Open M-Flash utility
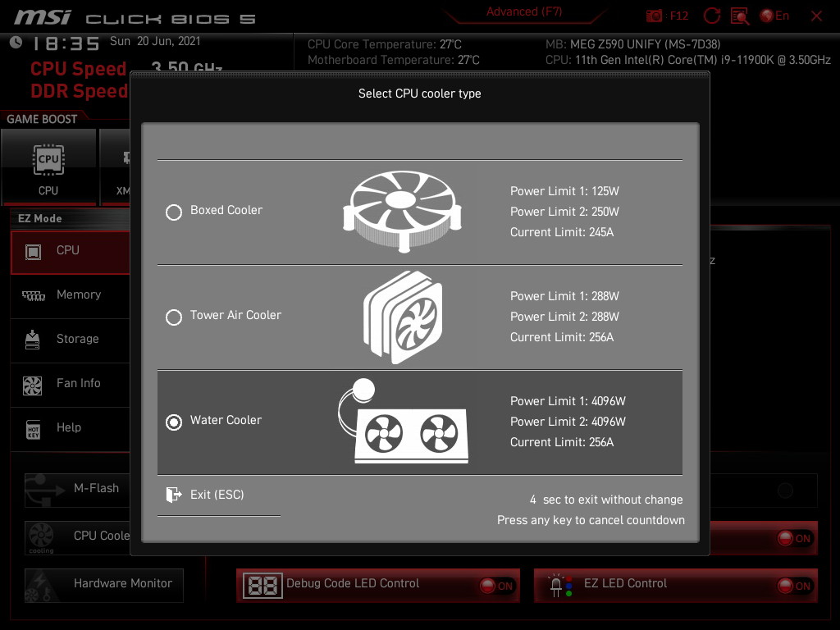The width and height of the screenshot is (840, 630). [x=78, y=490]
